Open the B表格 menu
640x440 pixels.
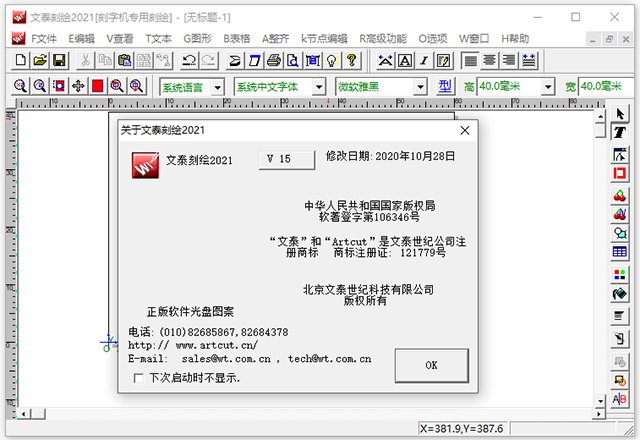[237, 39]
